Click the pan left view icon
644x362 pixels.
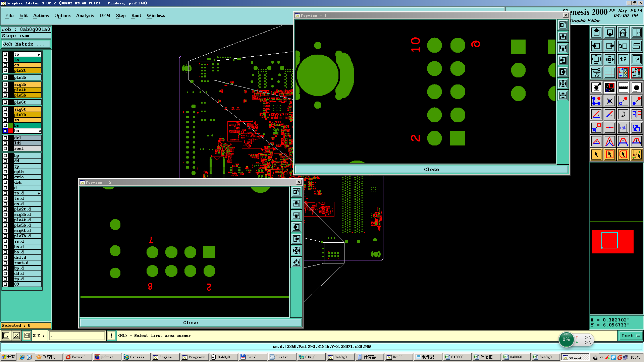(596, 46)
